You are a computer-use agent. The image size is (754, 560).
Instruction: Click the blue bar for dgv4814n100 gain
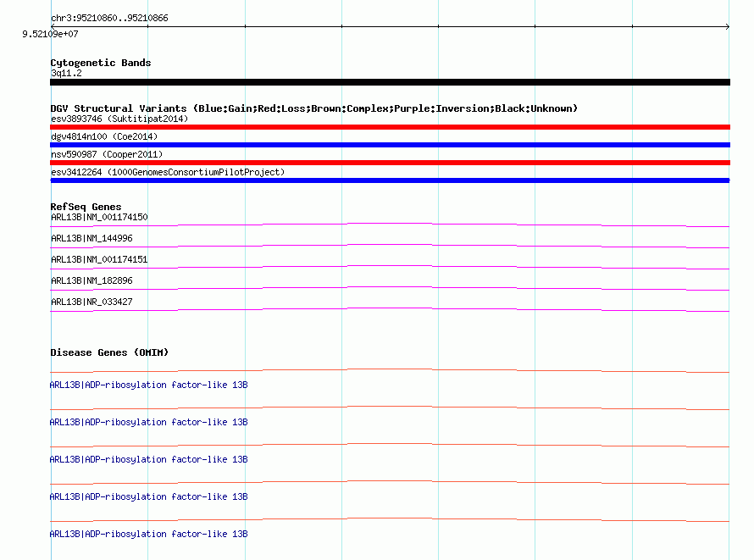(x=390, y=145)
